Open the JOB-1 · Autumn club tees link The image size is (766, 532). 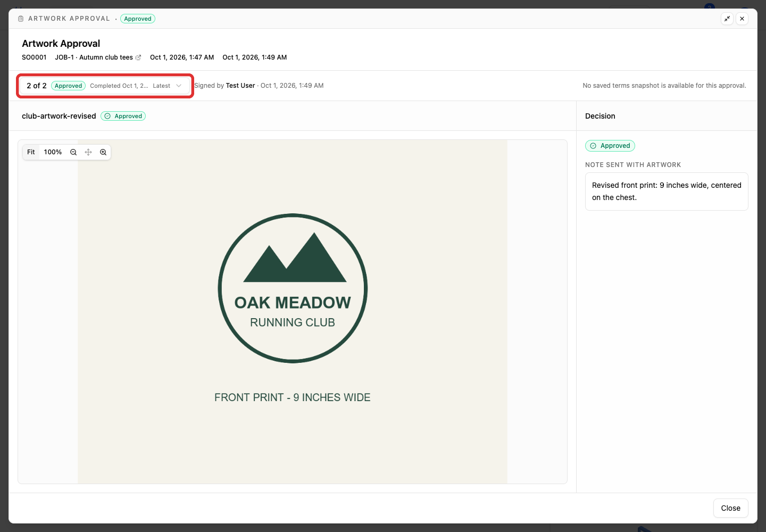point(98,57)
